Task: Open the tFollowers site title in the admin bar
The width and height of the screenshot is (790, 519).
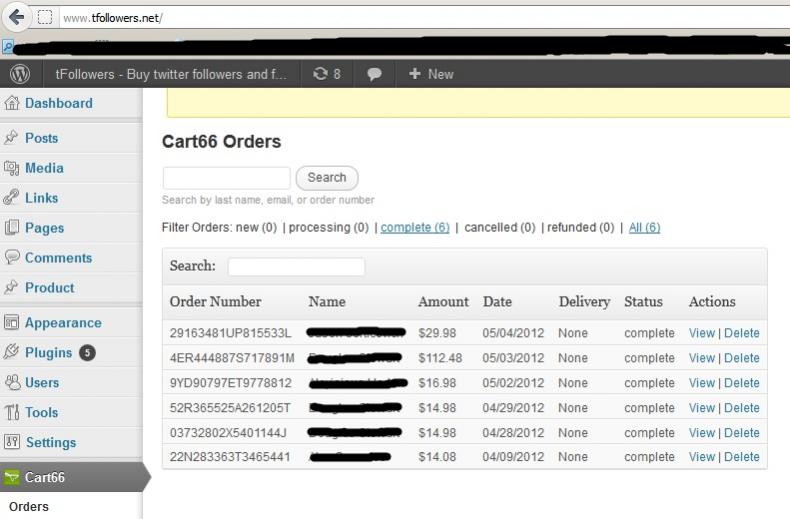Action: pos(171,74)
